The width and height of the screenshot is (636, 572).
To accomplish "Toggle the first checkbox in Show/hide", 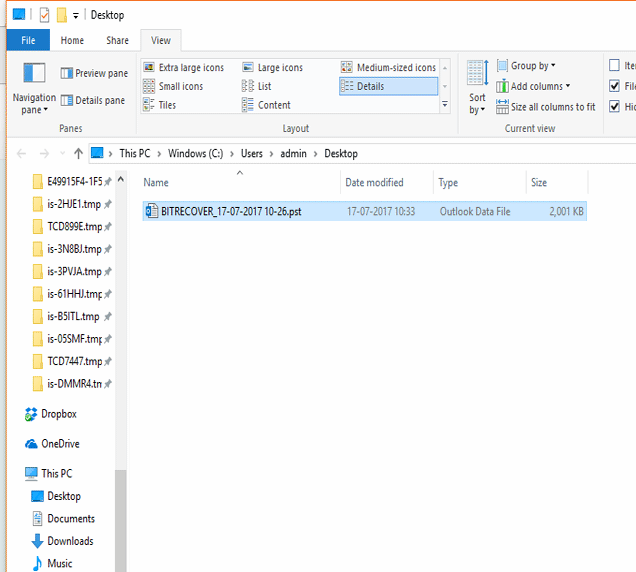I will tap(615, 65).
